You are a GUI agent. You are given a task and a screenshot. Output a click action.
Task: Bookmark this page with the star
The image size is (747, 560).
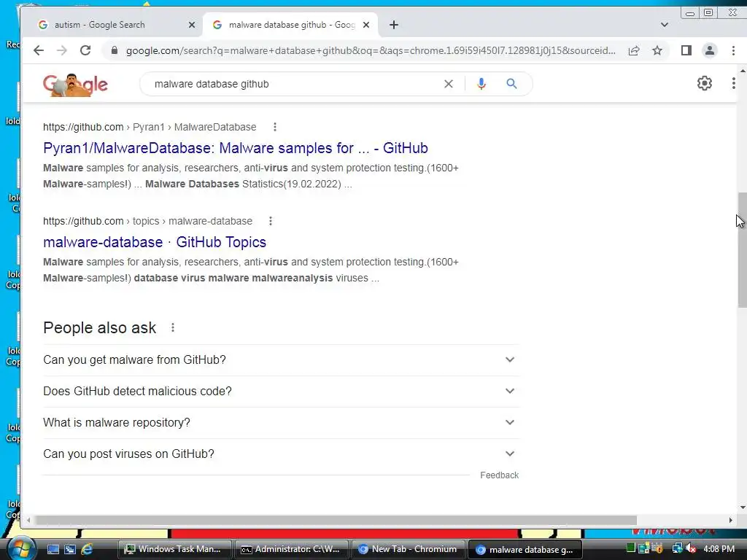point(657,50)
